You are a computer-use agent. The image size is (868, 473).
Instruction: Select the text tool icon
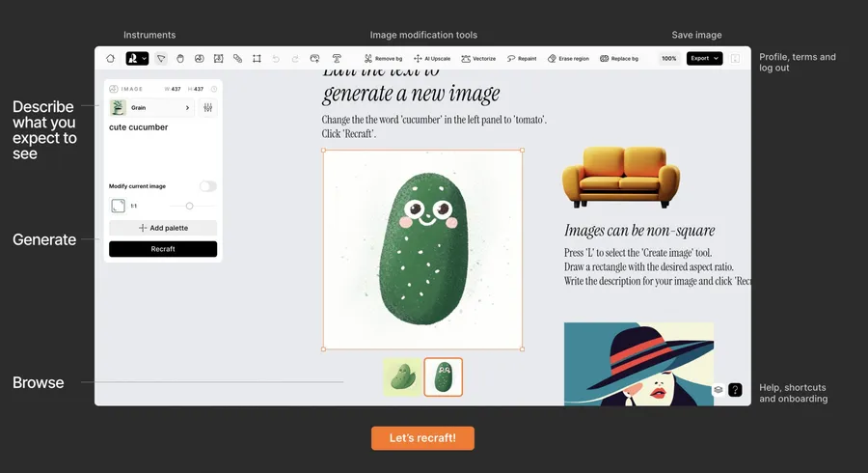point(337,58)
